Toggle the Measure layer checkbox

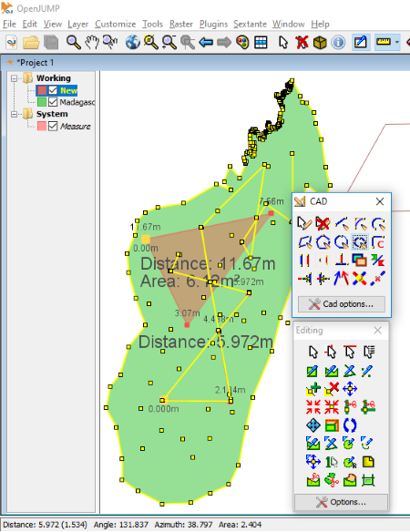53,127
